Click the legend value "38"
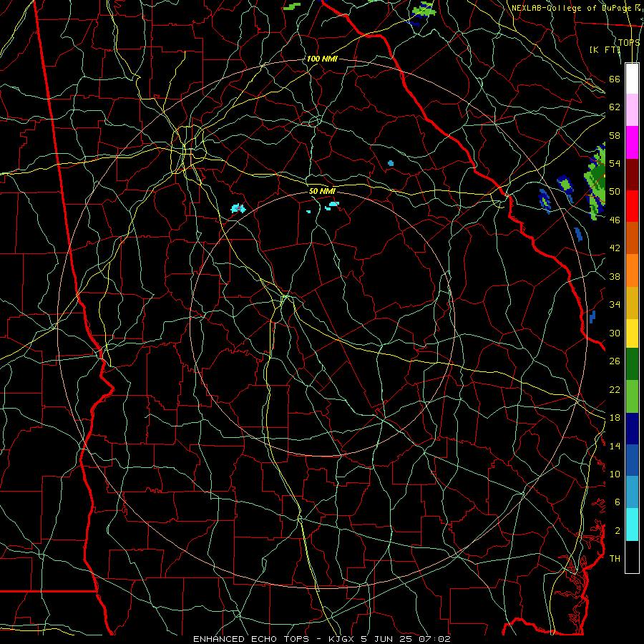Image resolution: width=644 pixels, height=644 pixels. pyautogui.click(x=615, y=276)
